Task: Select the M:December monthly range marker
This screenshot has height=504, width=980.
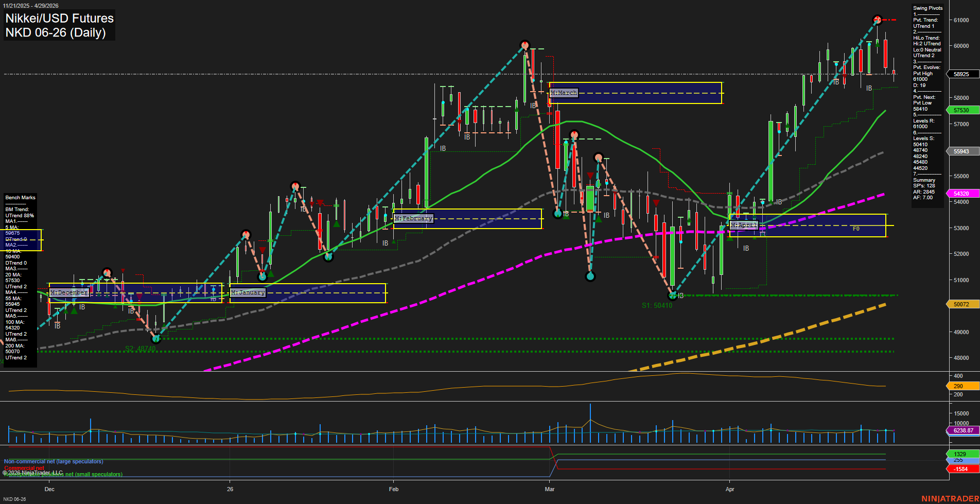Action: coord(68,292)
